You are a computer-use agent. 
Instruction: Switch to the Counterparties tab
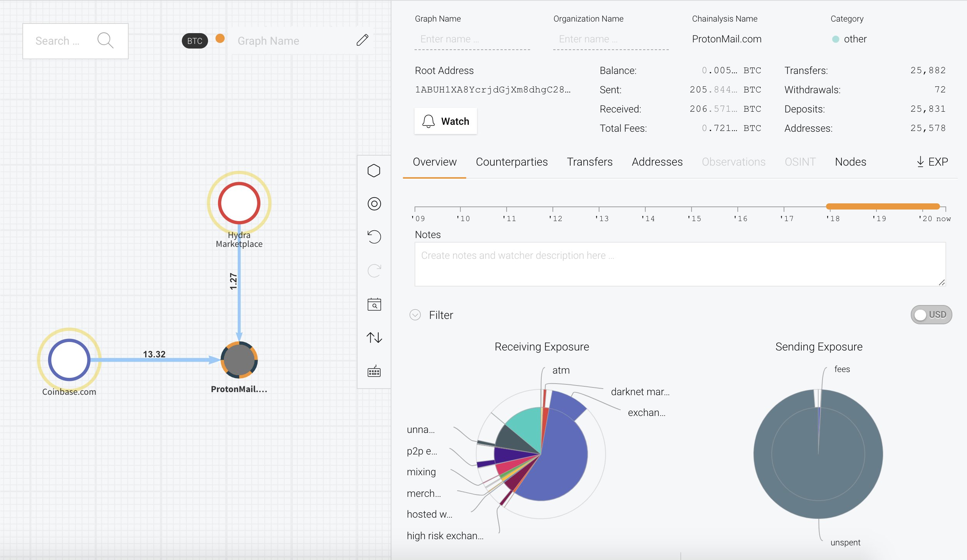512,162
